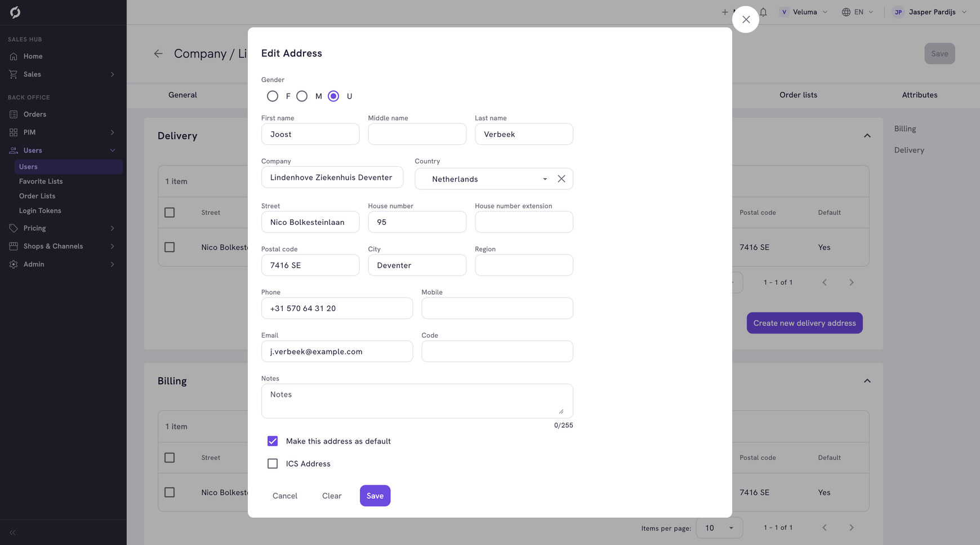Screen dimensions: 980x545
Task: Check the ICS Address checkbox
Action: [x=273, y=464]
